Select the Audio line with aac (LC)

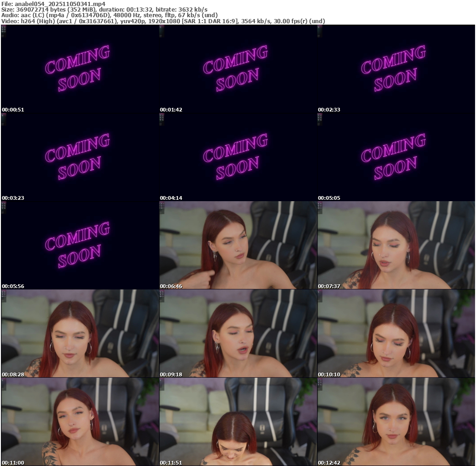tap(109, 15)
